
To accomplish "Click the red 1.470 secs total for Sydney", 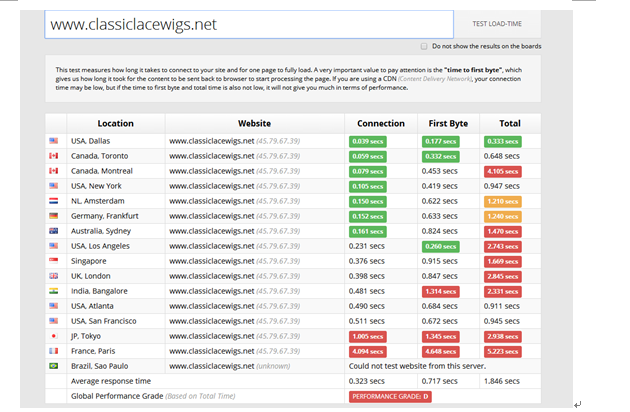I will coord(503,232).
